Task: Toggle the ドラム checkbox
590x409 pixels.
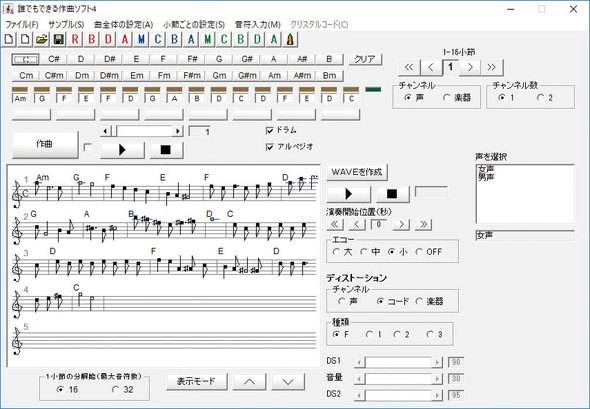Action: pyautogui.click(x=269, y=131)
